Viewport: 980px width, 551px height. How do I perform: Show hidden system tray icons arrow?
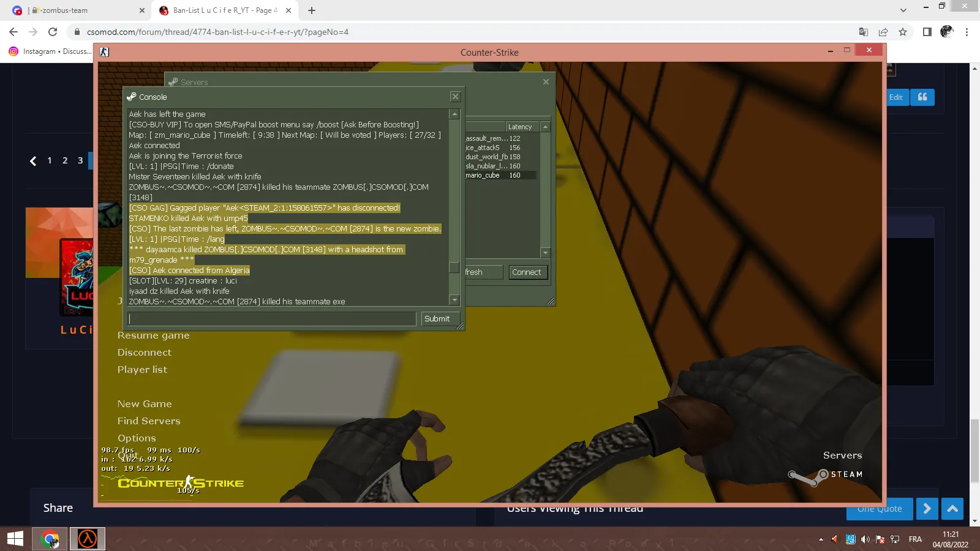tap(821, 539)
